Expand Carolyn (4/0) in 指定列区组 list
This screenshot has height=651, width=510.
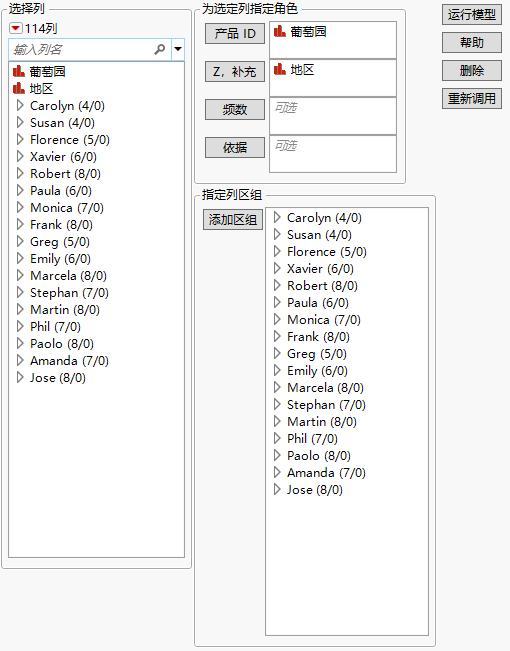pos(277,218)
